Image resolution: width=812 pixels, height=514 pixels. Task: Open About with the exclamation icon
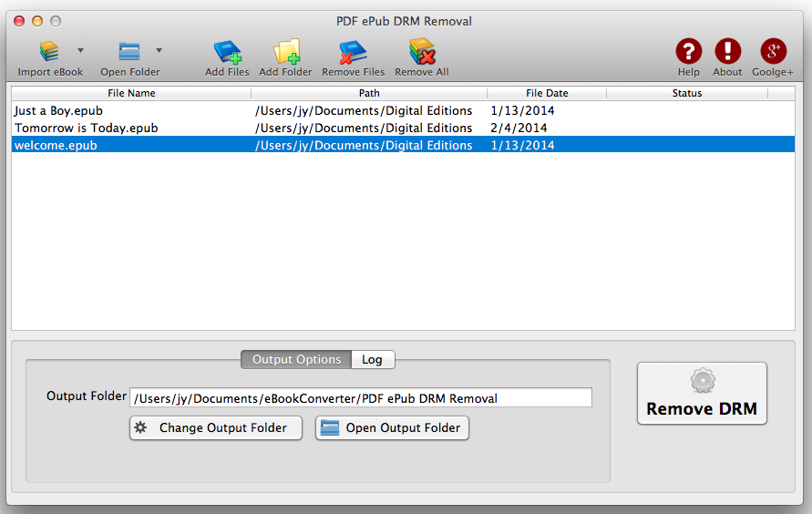tap(727, 51)
